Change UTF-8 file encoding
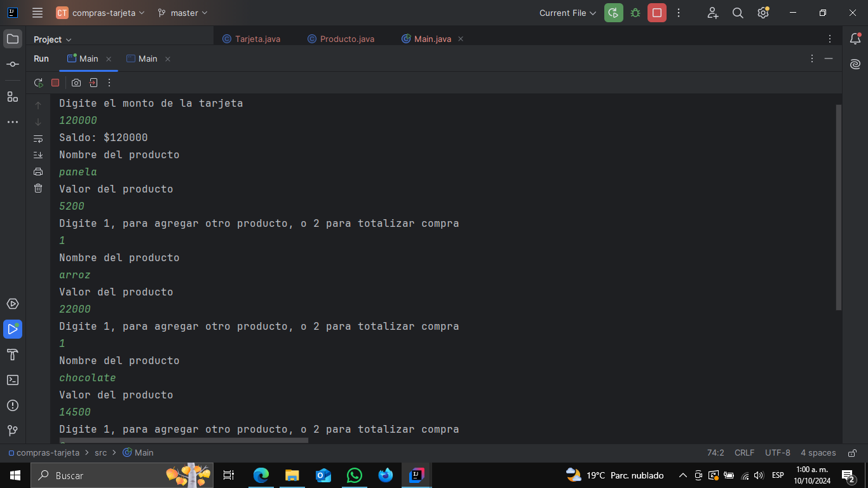Screen dimensions: 868x488 [x=778, y=453]
